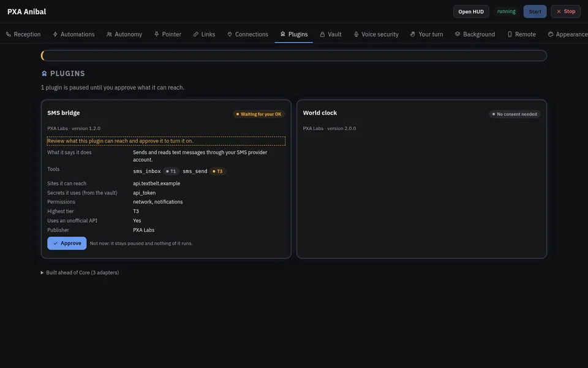Click '1 plugin is paused' message
The width and height of the screenshot is (588, 368).
113,88
